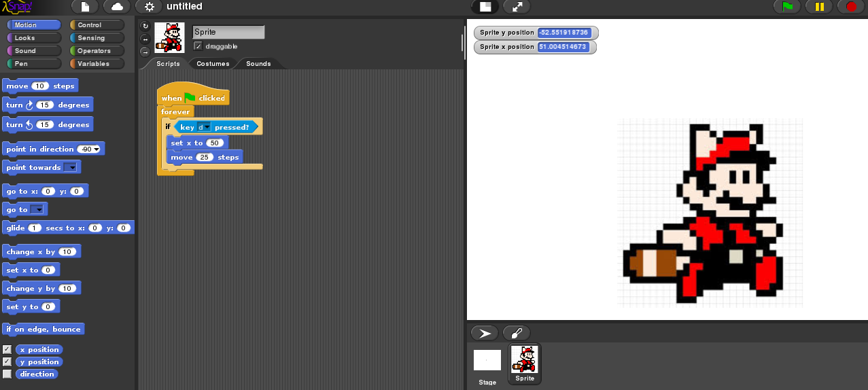
Task: Click the x position reporter block
Action: [39, 349]
